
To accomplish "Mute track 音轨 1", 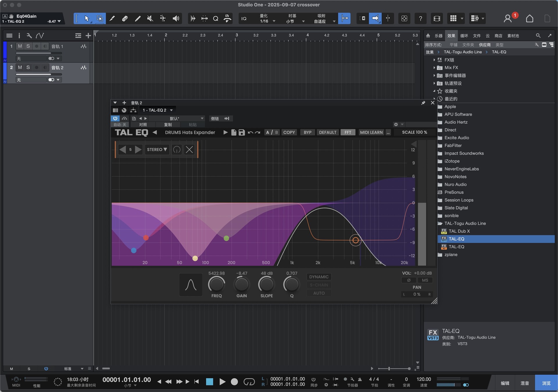I will (x=20, y=46).
